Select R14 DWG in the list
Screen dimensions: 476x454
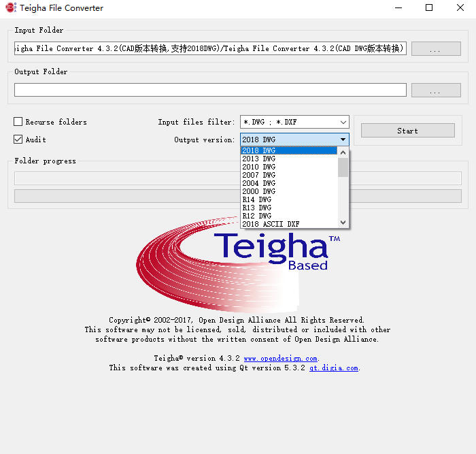point(289,199)
